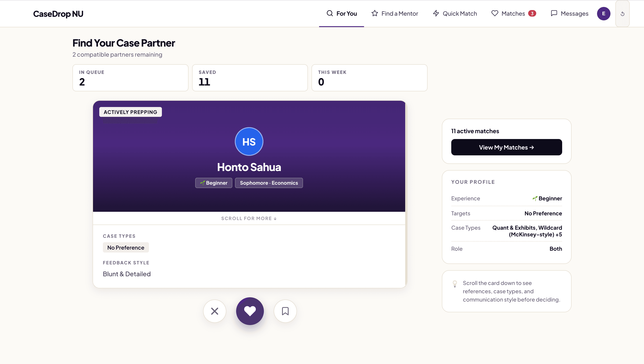The image size is (644, 364).
Task: Like Honto Sahua with heart button
Action: click(250, 311)
